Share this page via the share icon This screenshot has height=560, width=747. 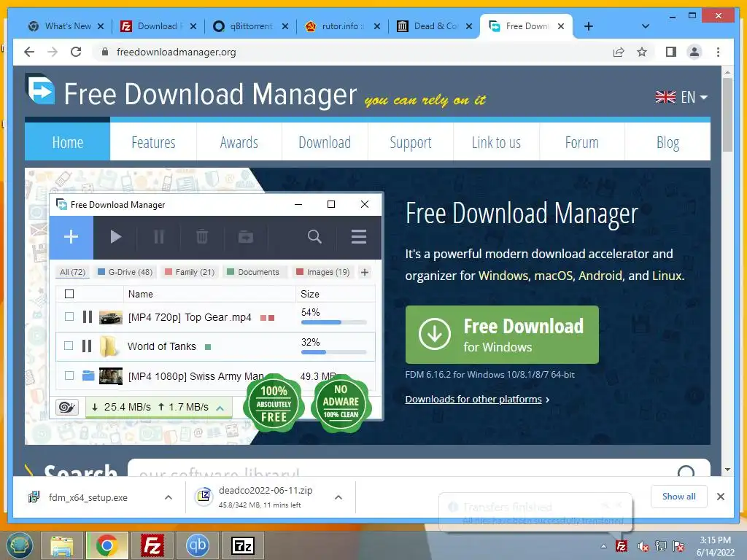click(619, 52)
